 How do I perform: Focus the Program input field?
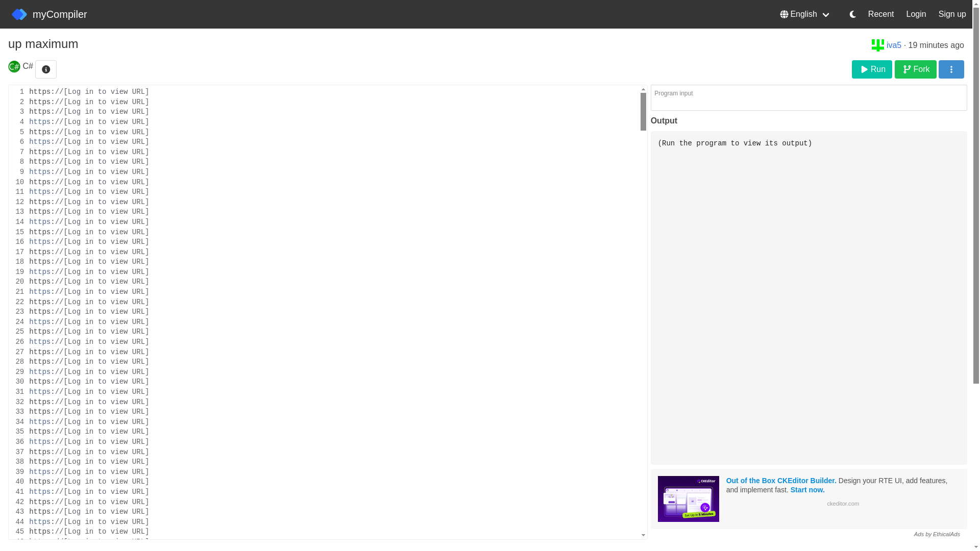[808, 98]
